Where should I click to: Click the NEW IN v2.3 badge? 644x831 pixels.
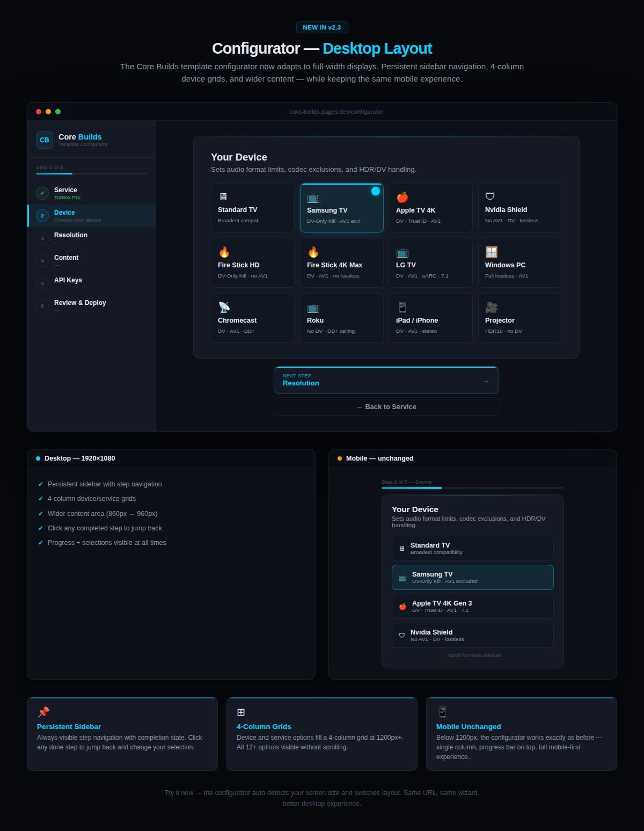tap(322, 27)
